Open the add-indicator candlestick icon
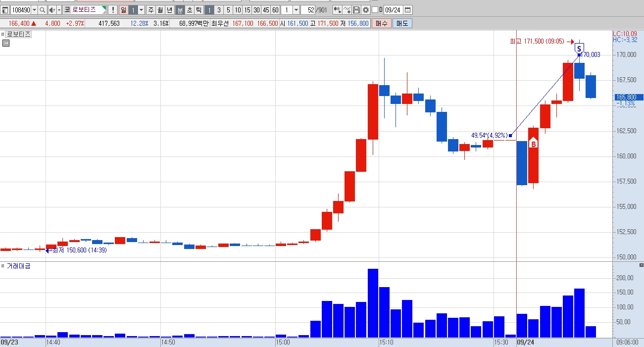Viewport: 644px width, 347px height. point(338,10)
